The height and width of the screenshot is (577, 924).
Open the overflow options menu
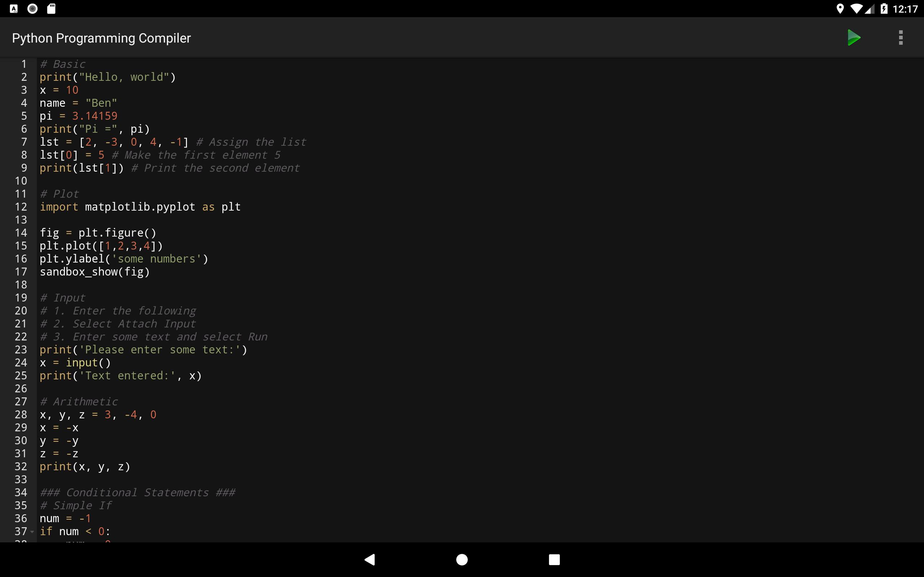pyautogui.click(x=900, y=37)
